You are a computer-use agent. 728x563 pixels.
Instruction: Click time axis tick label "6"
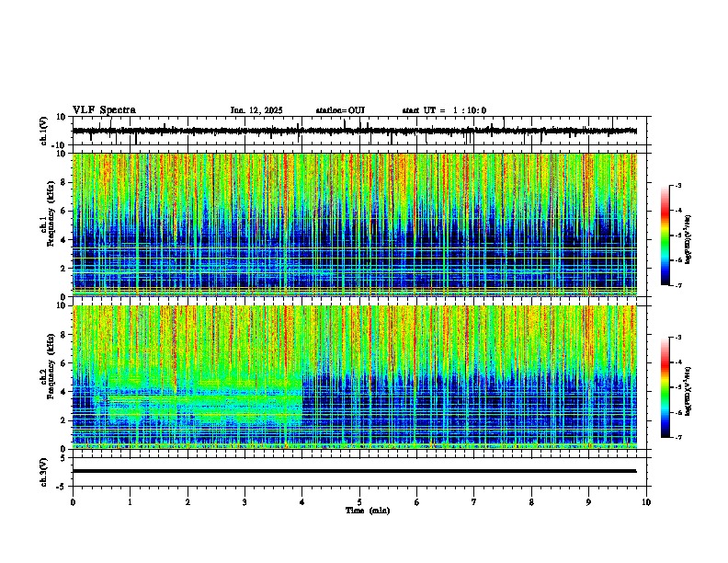417,502
